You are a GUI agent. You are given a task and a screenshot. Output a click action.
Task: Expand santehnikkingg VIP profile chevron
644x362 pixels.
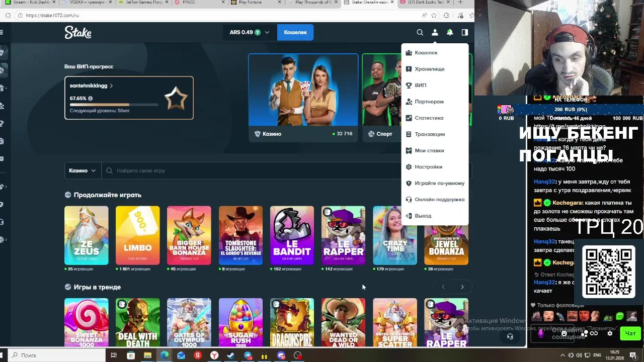[111, 86]
